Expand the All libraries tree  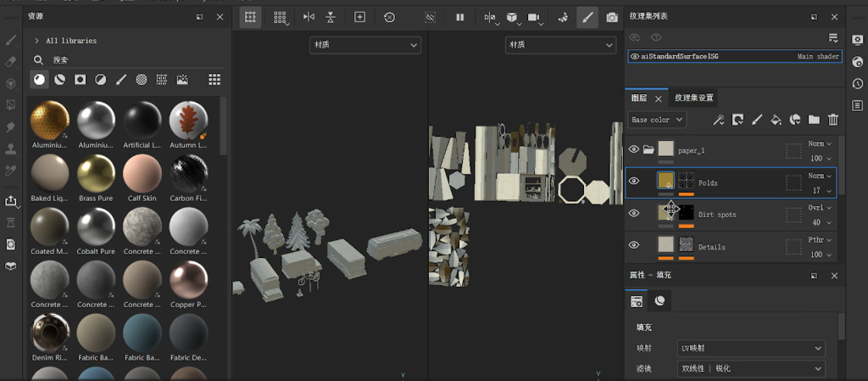(36, 41)
